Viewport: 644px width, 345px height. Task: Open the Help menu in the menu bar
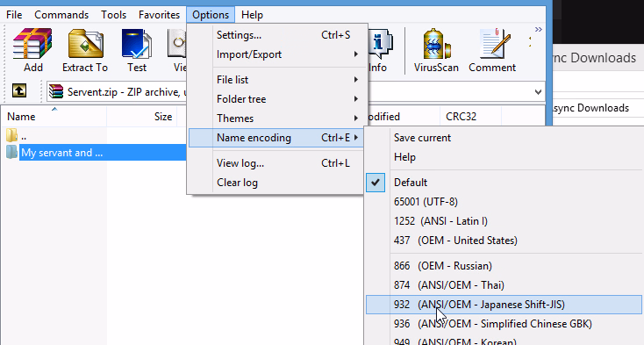click(x=252, y=15)
